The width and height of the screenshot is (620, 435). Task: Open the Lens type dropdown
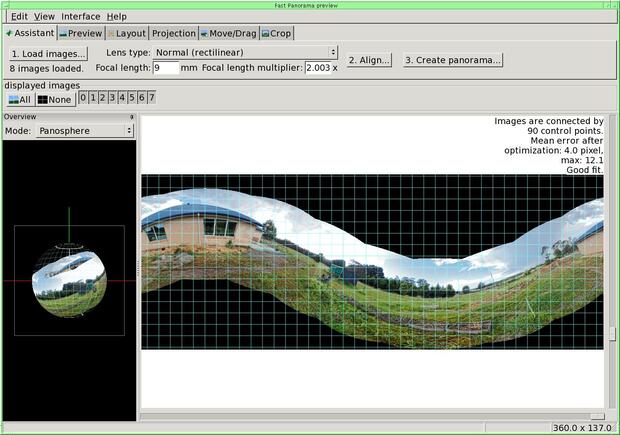click(246, 52)
